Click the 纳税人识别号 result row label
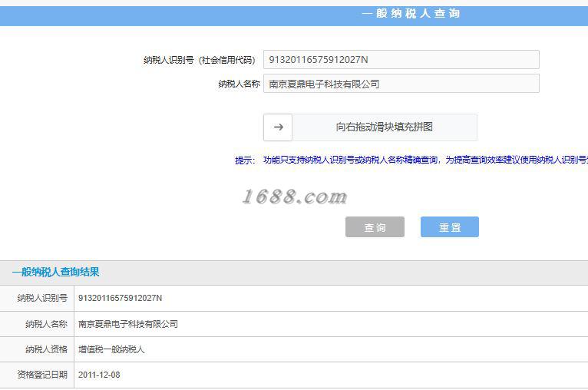 tap(42, 298)
